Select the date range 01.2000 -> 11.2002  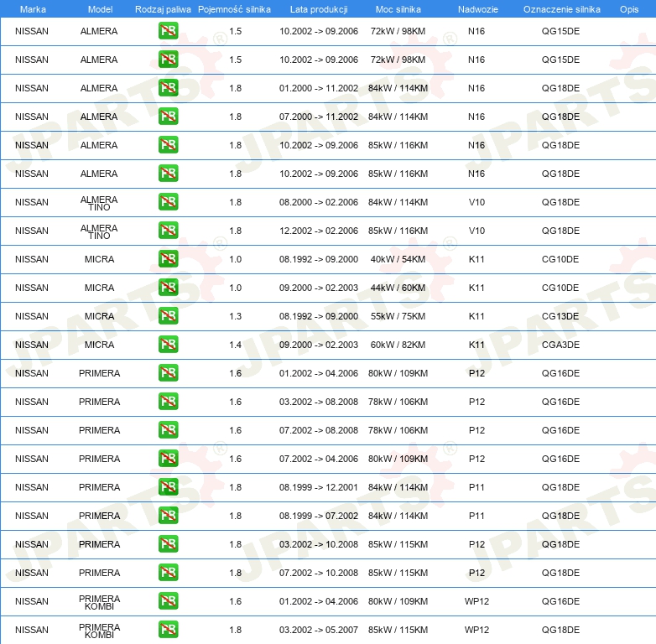(x=319, y=88)
